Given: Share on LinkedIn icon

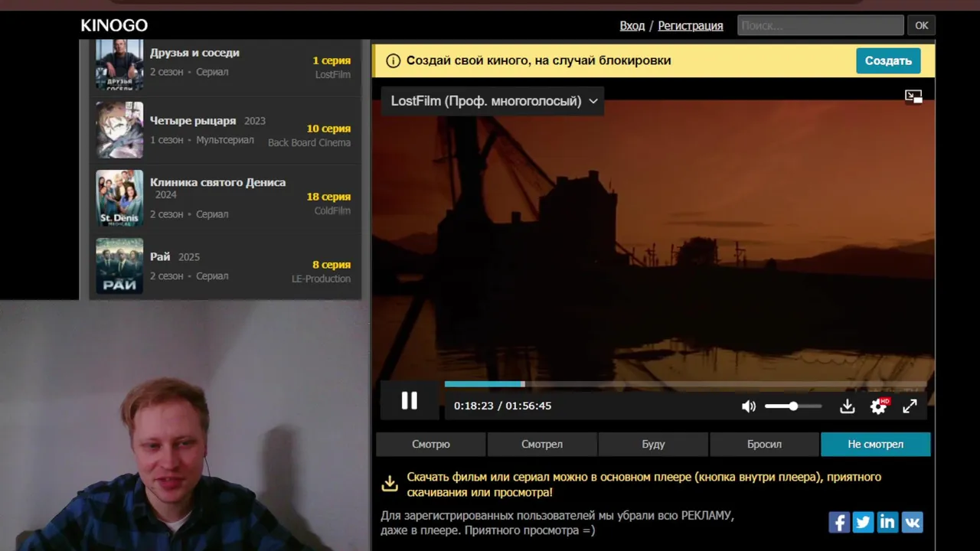Looking at the screenshot, I should pyautogui.click(x=887, y=522).
